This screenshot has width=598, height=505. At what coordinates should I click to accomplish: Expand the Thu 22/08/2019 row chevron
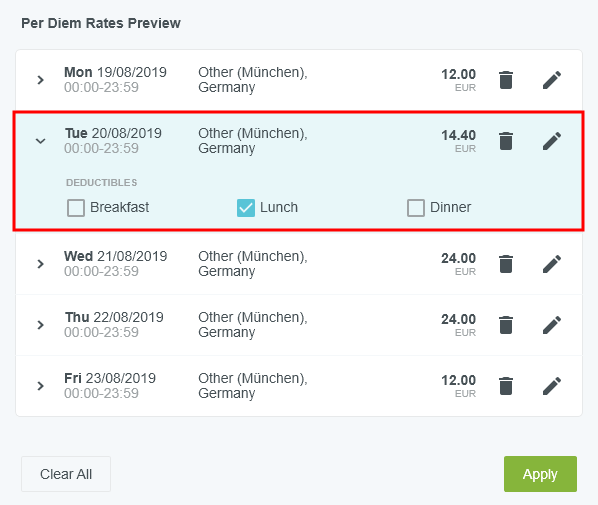40,325
